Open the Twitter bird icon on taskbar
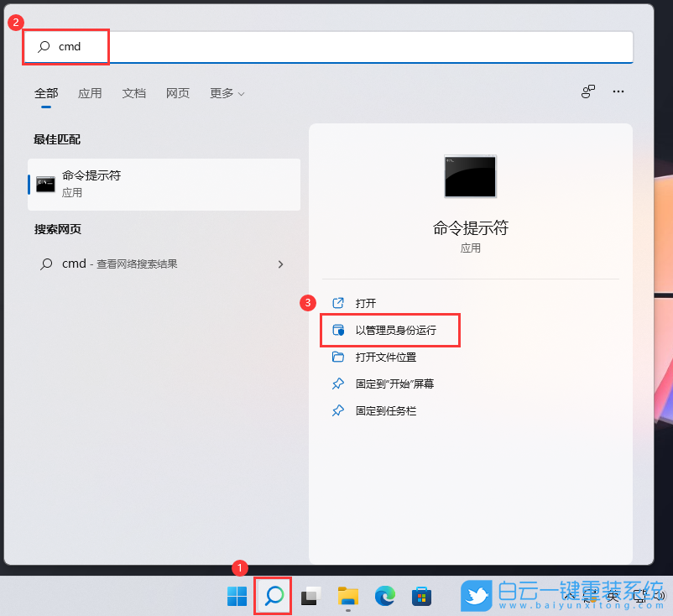The image size is (673, 616). click(476, 597)
